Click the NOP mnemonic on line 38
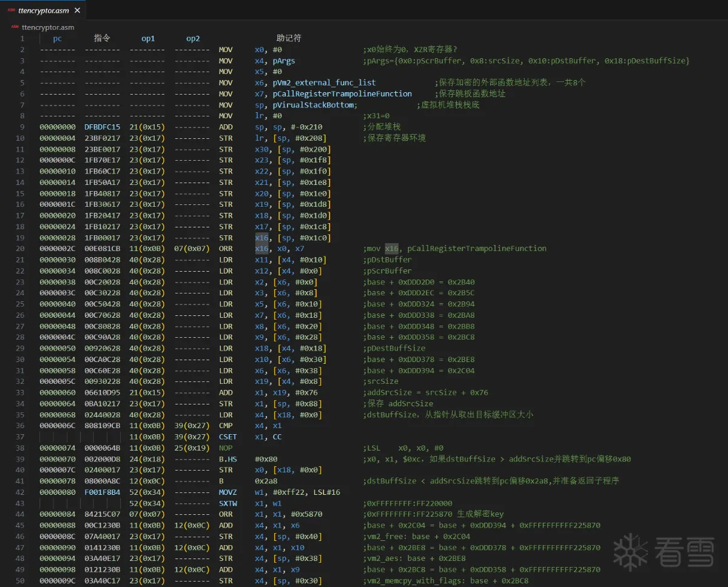728x587 pixels. pos(226,448)
